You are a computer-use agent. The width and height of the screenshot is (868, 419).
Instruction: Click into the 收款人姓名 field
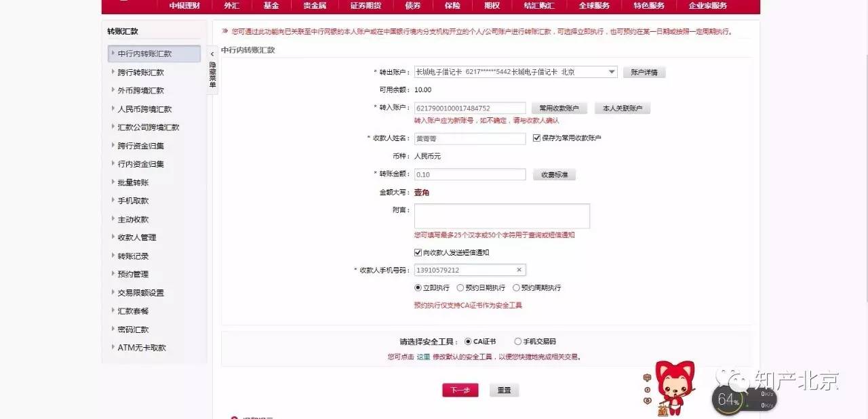click(470, 138)
